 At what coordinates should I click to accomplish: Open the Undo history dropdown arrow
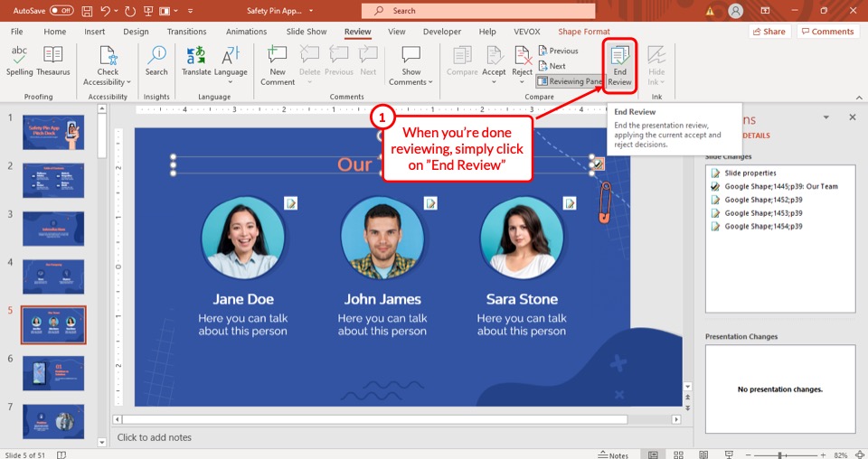117,11
